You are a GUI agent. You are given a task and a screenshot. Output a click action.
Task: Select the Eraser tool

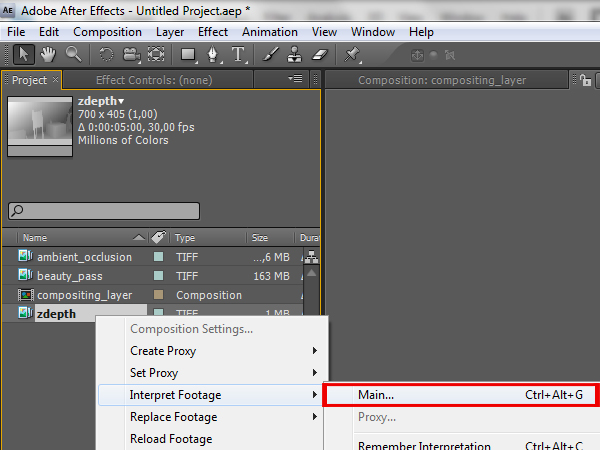[x=320, y=54]
